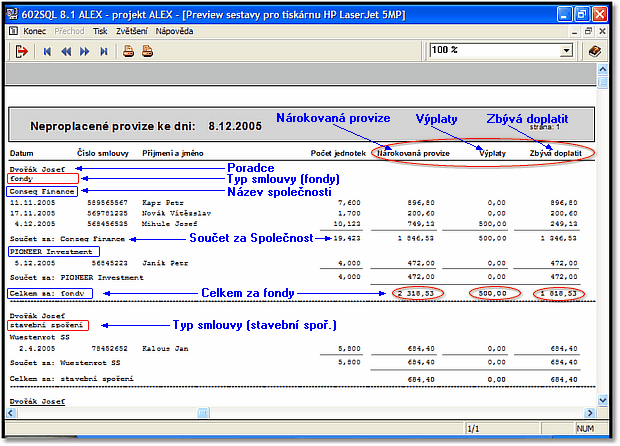
Task: Click the horizontal scrollbar left arrow
Action: pos(12,411)
